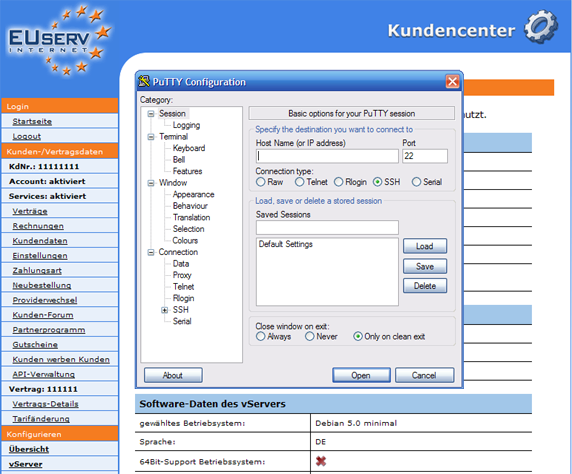Open Serial settings in category tree
This screenshot has height=474, width=572.
(182, 321)
